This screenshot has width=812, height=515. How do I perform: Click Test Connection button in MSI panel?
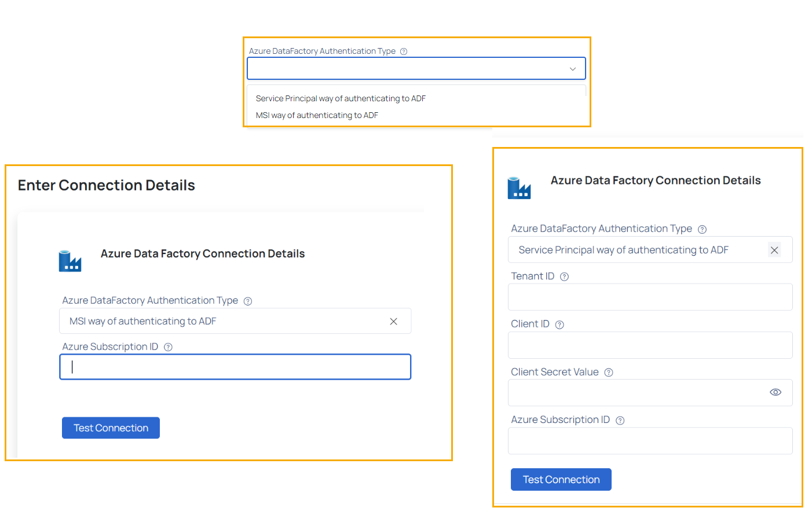click(111, 428)
